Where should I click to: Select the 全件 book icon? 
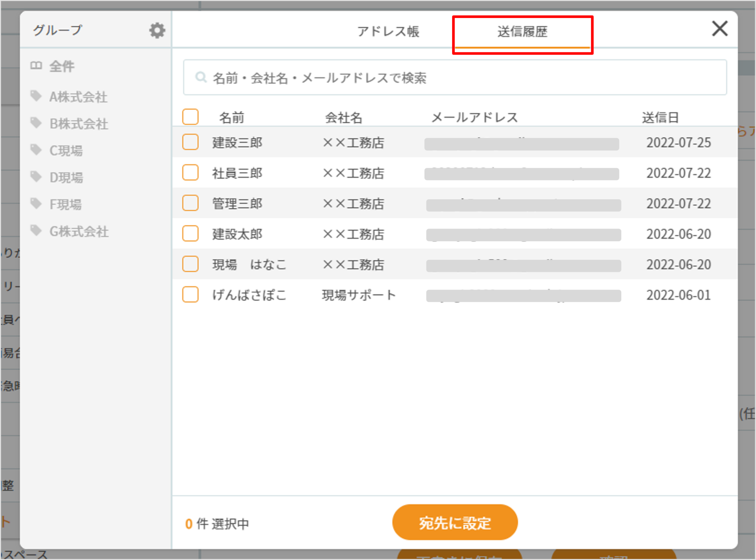(x=36, y=66)
